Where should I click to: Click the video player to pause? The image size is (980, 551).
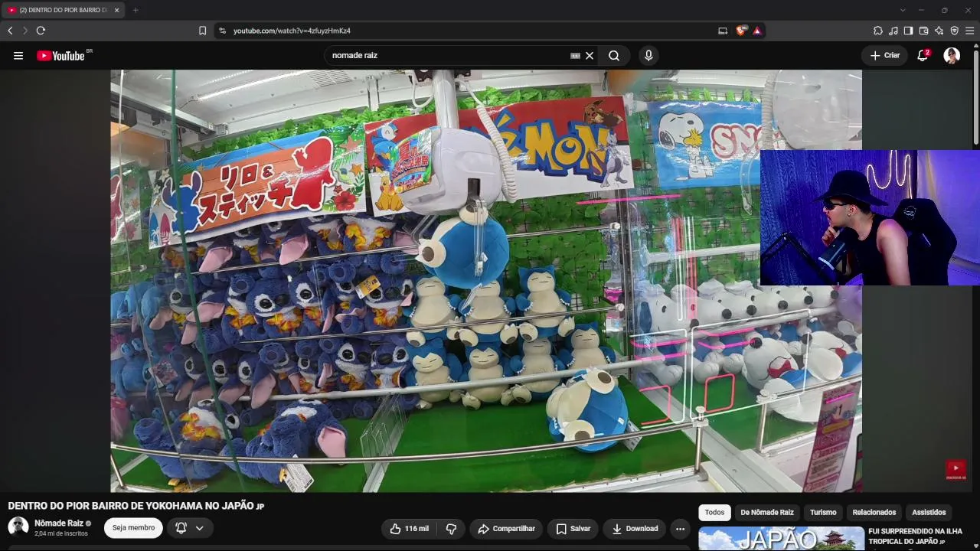486,281
